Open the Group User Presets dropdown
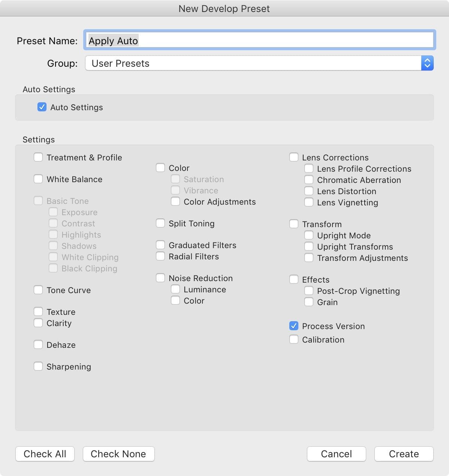Image resolution: width=449 pixels, height=476 pixels. 259,63
